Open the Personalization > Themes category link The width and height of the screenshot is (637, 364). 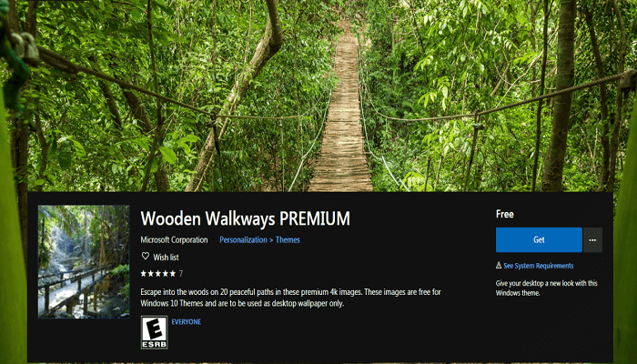(x=259, y=239)
